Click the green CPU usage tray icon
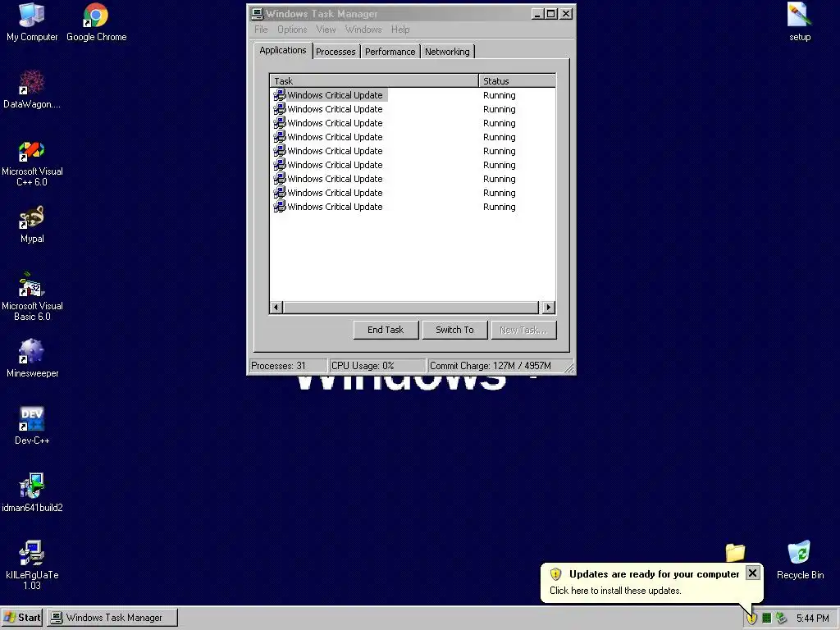This screenshot has height=630, width=840. click(767, 618)
